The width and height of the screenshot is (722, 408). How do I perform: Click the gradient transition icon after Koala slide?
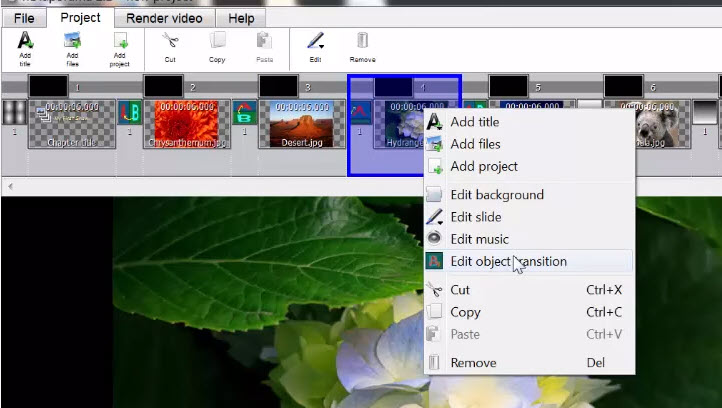click(x=705, y=112)
